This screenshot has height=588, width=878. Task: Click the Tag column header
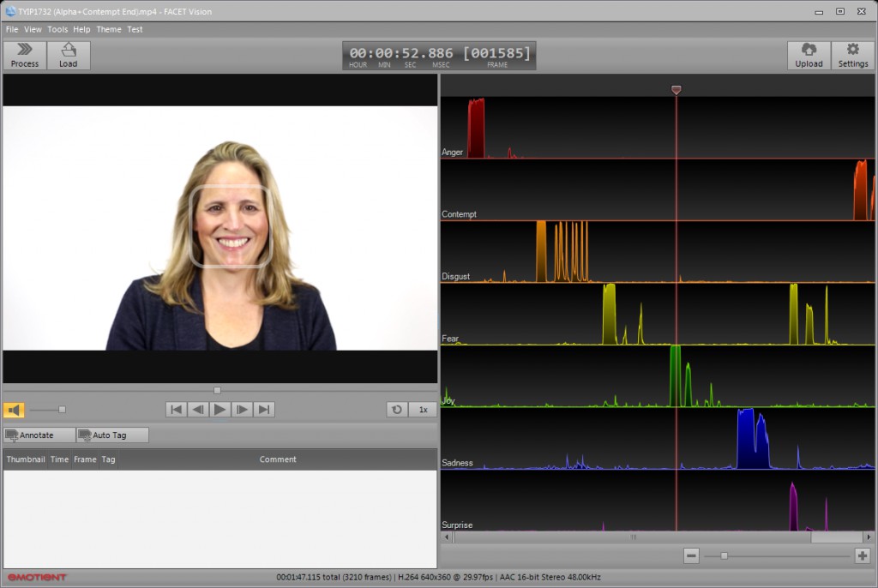[108, 459]
